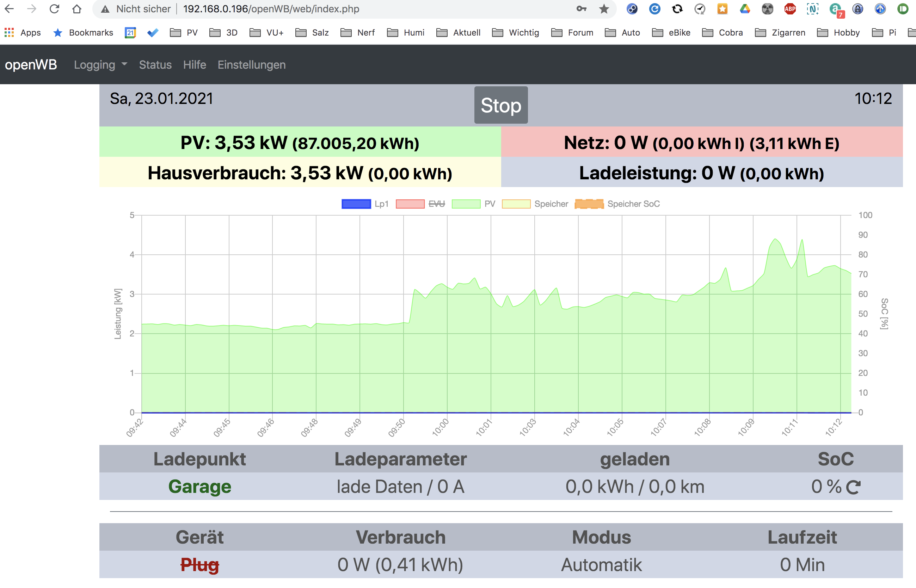Go to the Status page

click(155, 65)
